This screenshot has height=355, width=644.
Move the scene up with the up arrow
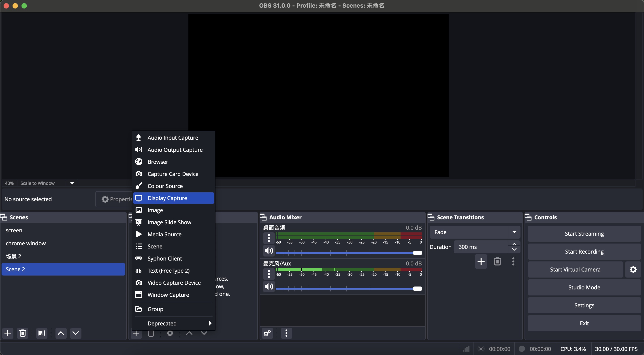61,333
